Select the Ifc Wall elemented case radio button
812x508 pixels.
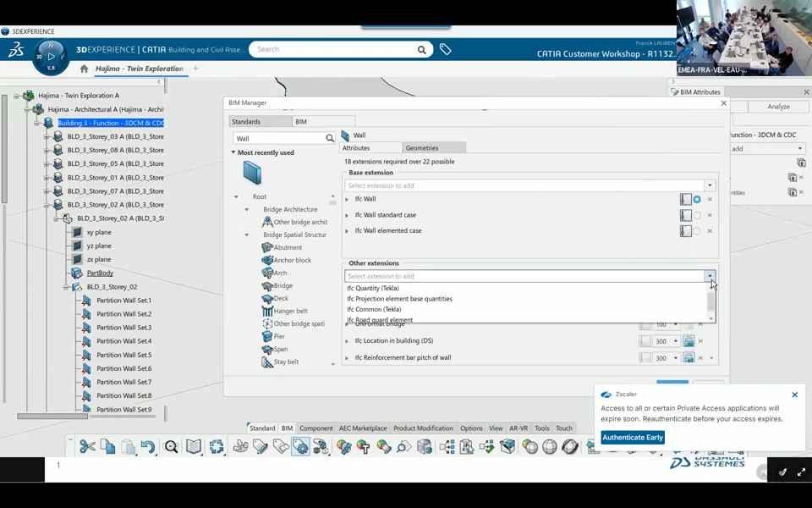697,231
